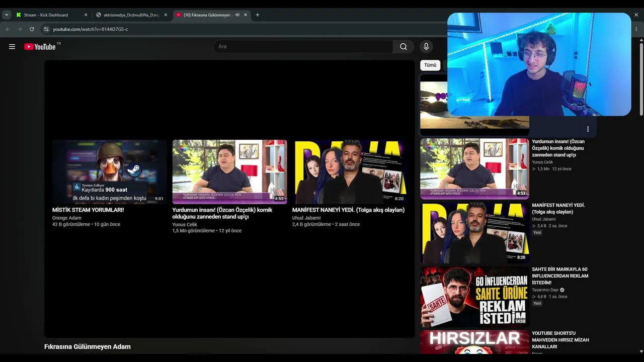Click the 14:50 duration badge
The height and width of the screenshot is (362, 644).
(520, 321)
